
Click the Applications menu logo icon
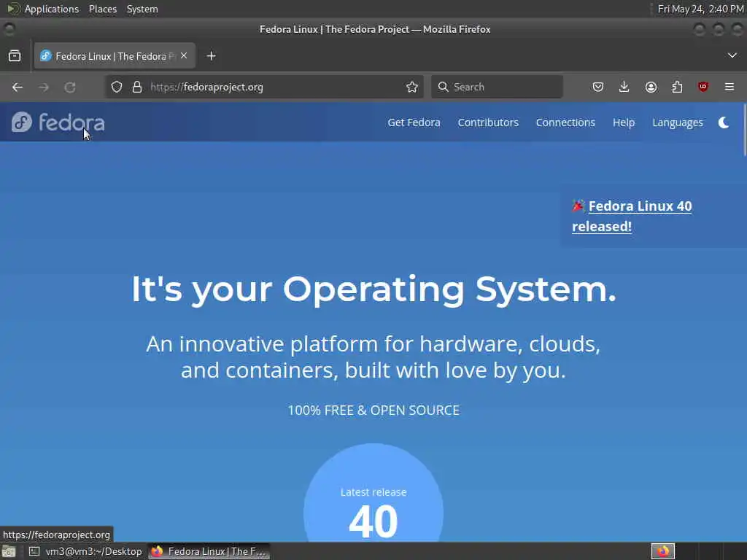click(x=13, y=9)
